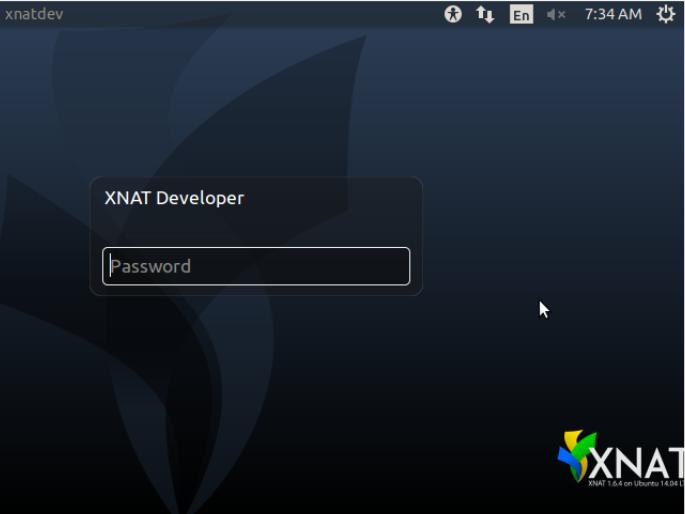The image size is (685, 514).
Task: Focus the Password input field
Action: [256, 266]
